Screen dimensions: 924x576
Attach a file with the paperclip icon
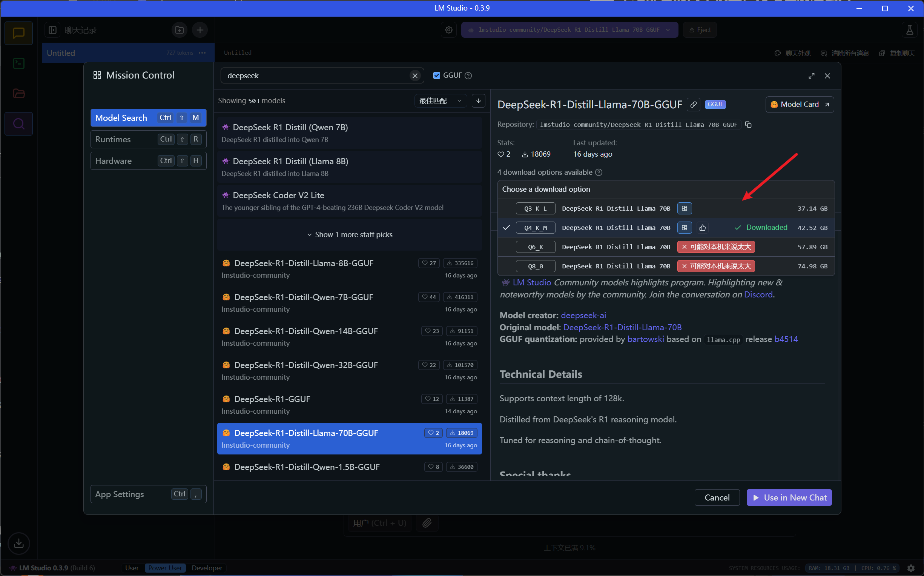[427, 523]
